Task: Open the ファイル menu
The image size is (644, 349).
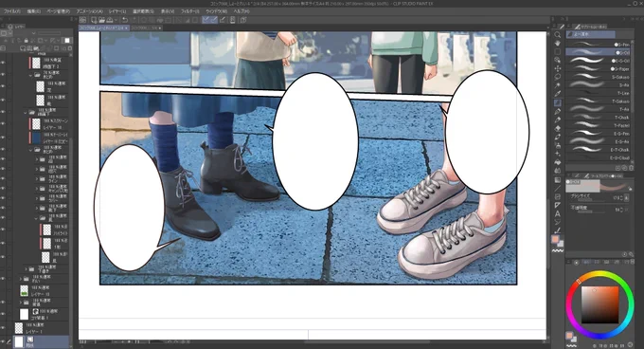Action: 12,11
